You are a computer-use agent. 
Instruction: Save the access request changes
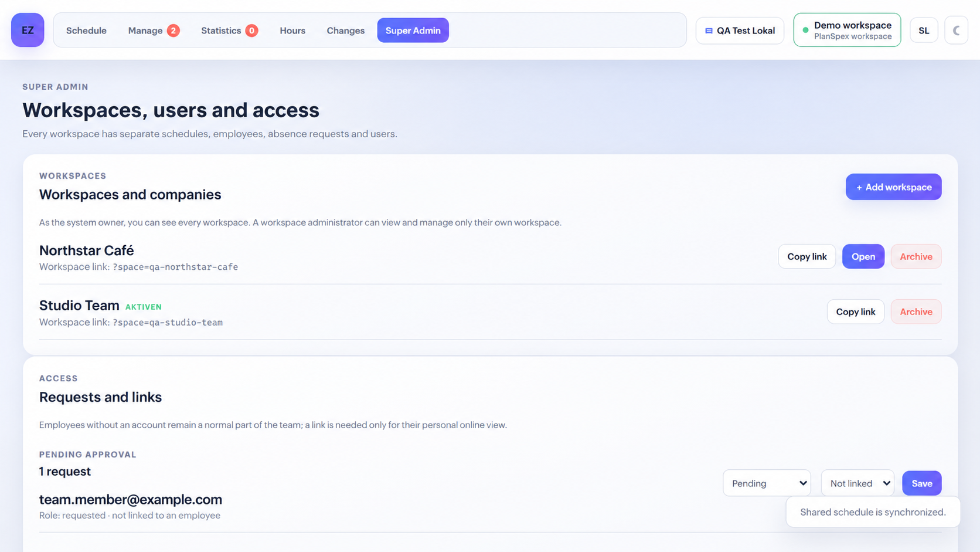921,483
